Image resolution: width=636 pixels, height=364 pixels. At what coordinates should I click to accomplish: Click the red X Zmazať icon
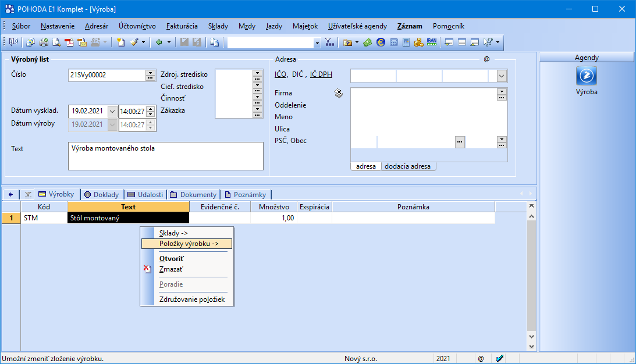pos(147,269)
